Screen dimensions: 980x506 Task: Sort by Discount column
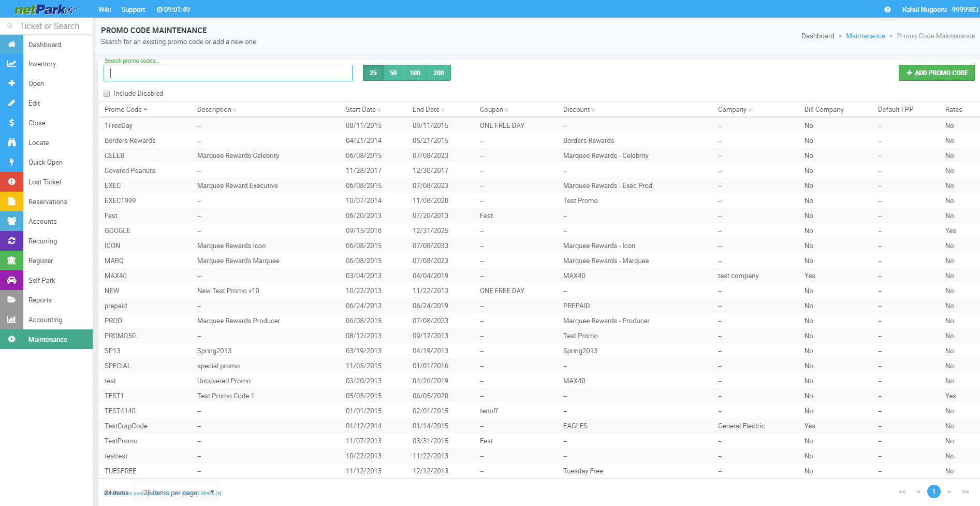(579, 109)
